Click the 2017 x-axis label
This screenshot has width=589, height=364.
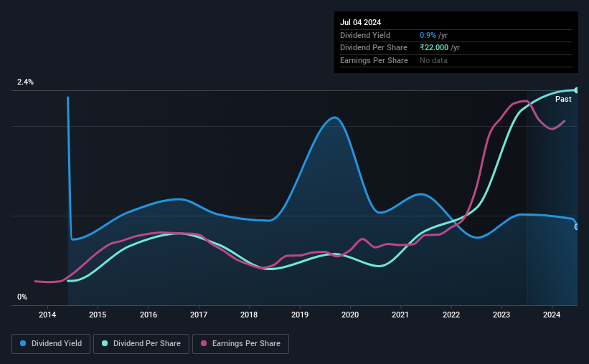(x=199, y=315)
